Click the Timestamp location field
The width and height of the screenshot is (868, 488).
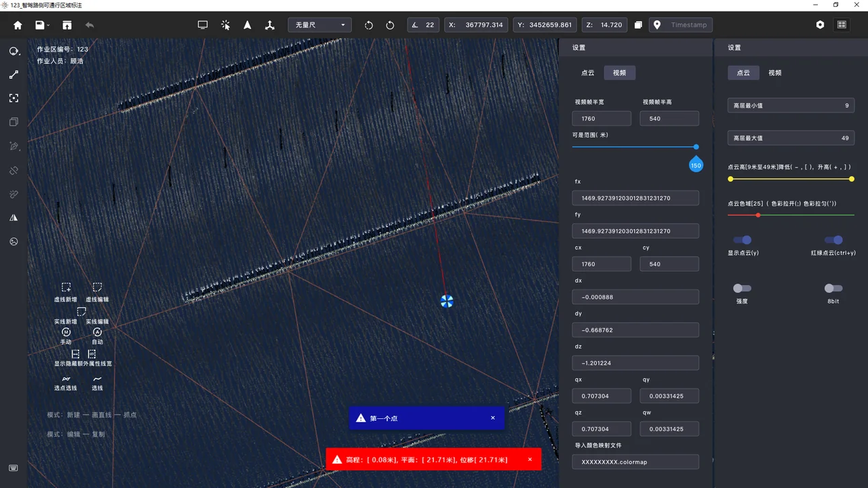point(680,25)
